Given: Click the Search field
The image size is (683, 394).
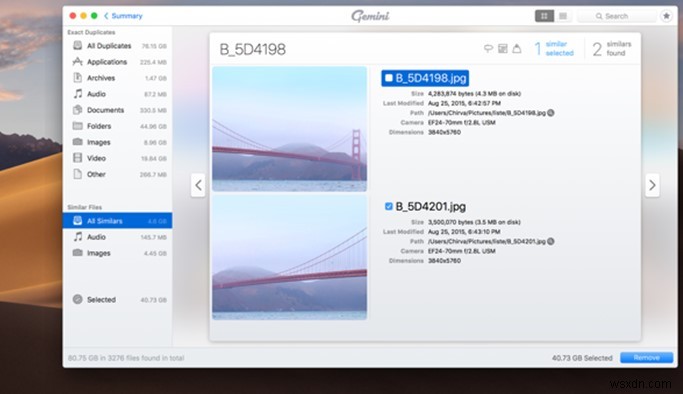Looking at the screenshot, I should coord(616,16).
